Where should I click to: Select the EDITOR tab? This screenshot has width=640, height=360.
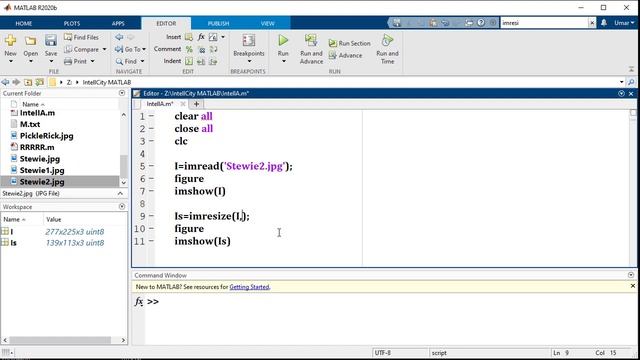(166, 23)
